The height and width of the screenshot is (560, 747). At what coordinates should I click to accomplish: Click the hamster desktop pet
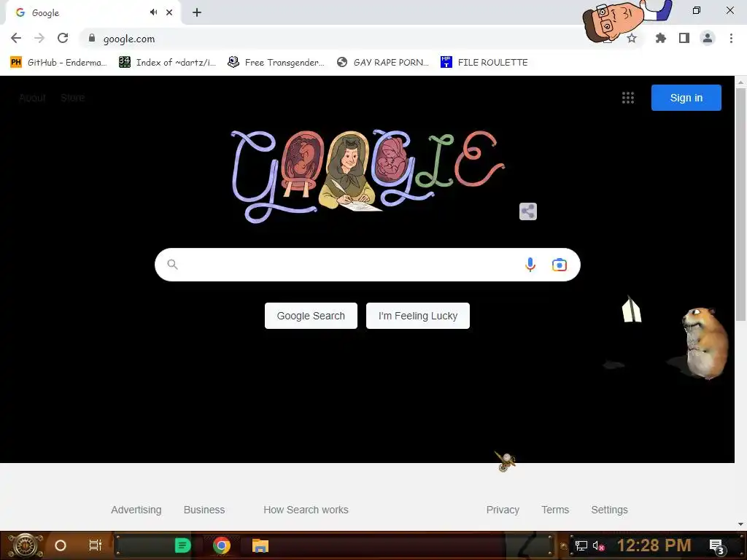(x=704, y=343)
